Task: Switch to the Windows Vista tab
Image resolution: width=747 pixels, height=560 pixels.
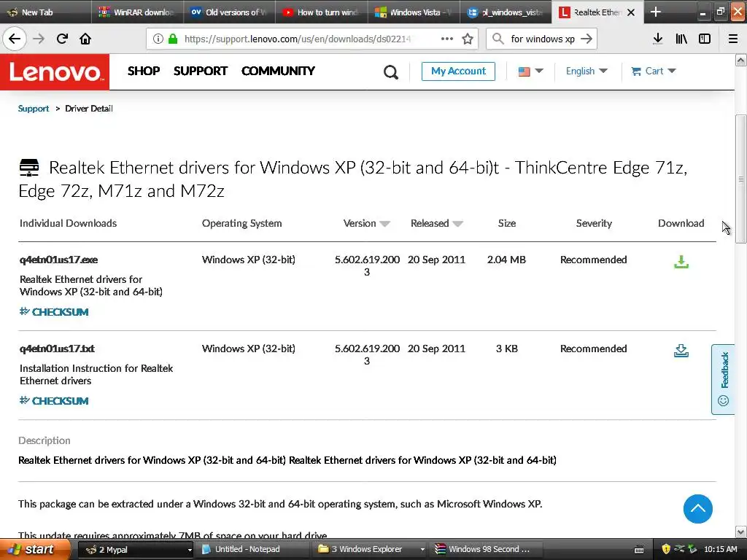Action: [x=413, y=12]
